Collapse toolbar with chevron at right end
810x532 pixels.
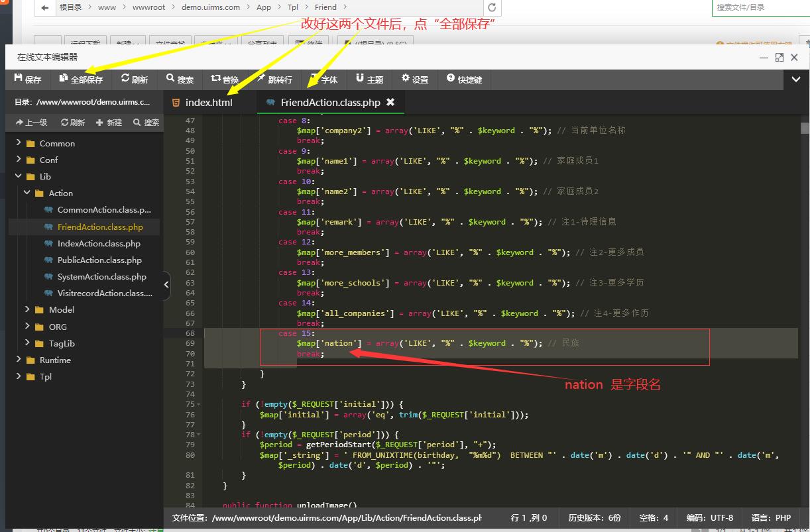796,80
